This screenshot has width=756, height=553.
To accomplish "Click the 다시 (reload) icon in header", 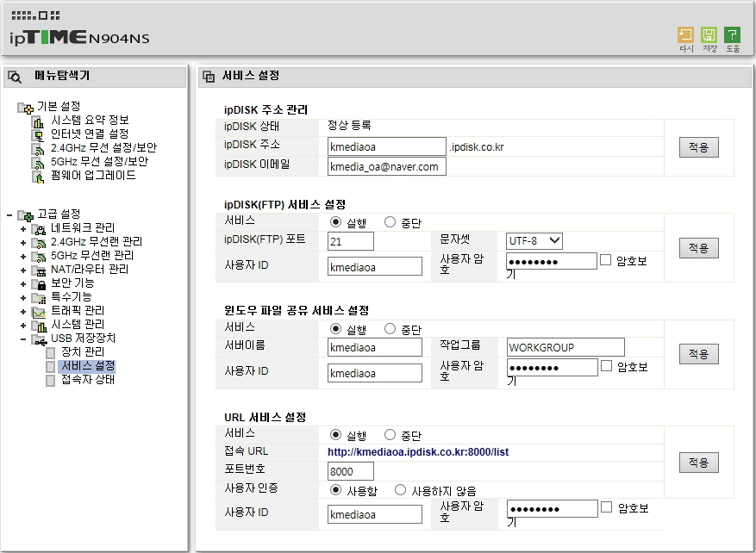I will (x=685, y=35).
